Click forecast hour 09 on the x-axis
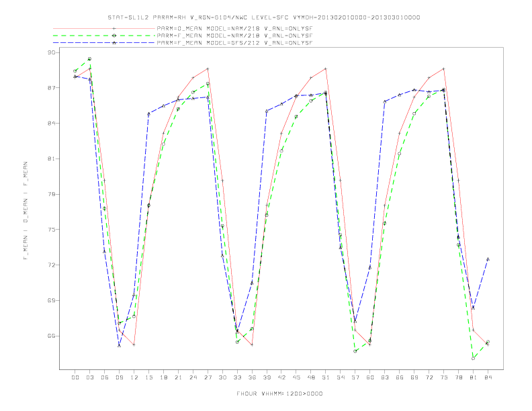 click(119, 377)
